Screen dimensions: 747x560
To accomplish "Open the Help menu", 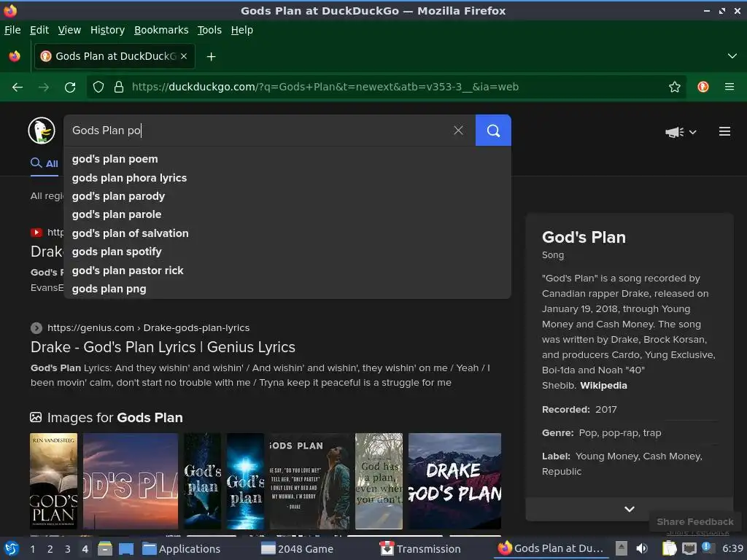I will [x=241, y=30].
